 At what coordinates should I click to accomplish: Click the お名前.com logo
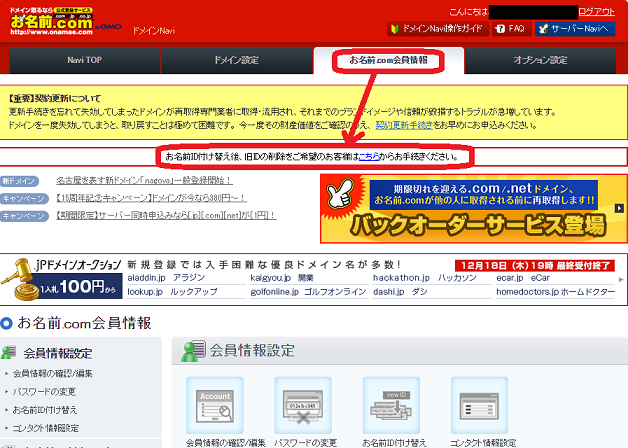coord(51,21)
